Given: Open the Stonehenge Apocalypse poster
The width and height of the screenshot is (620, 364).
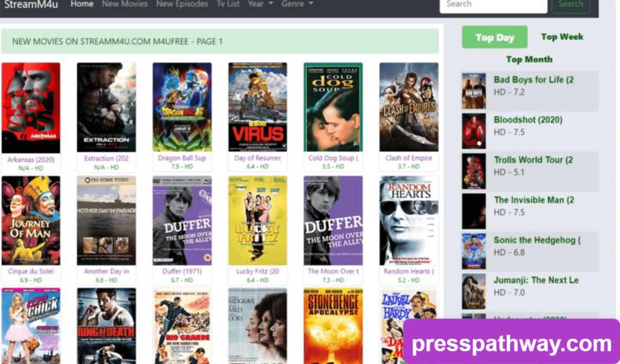Looking at the screenshot, I should click(x=333, y=326).
